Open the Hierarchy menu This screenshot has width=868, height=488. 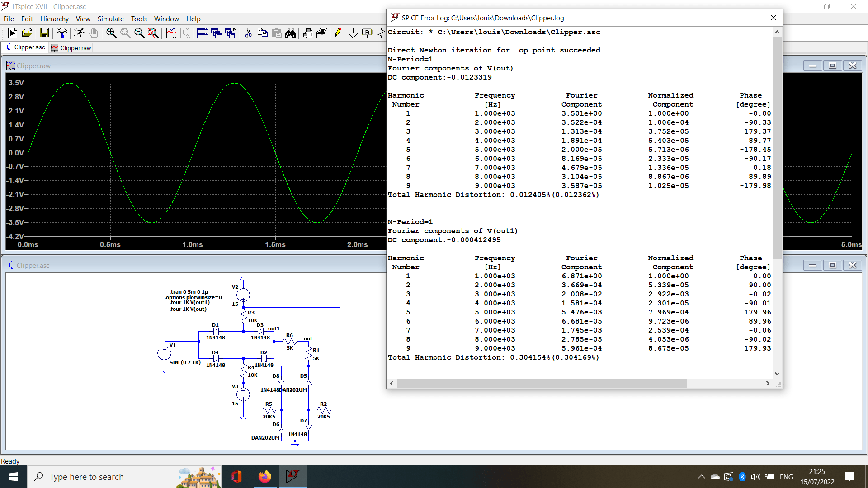(54, 19)
